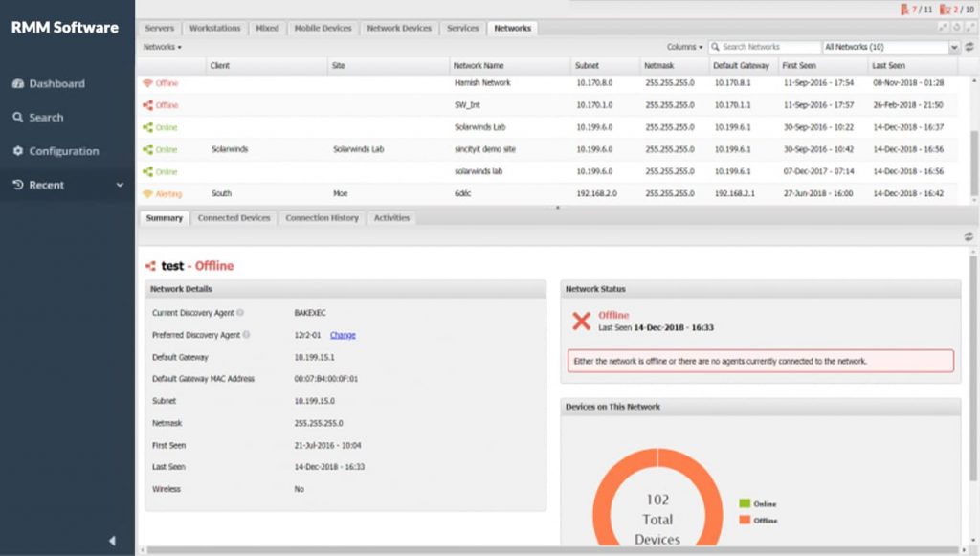This screenshot has height=556, width=980.
Task: Open Configuration gear in sidebar
Action: (18, 151)
